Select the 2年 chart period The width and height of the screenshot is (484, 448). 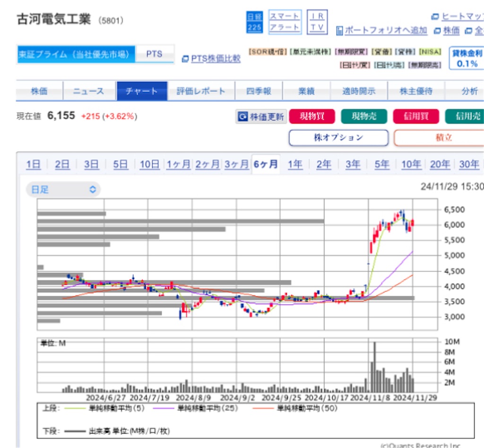coord(324,164)
